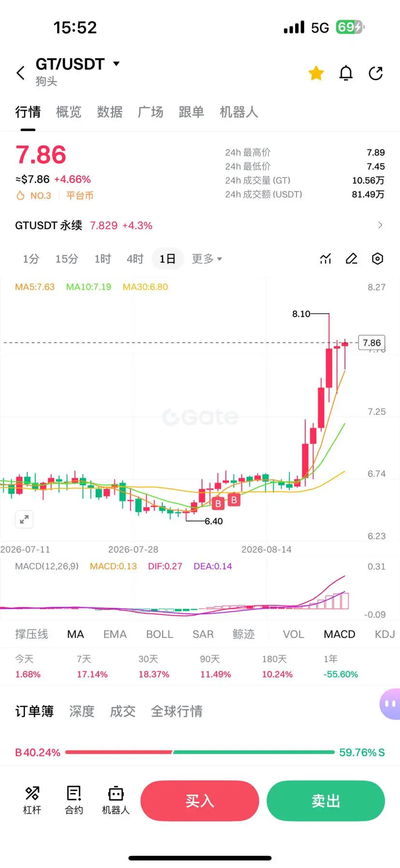Tap 今天 1.68% performance
Screen dimensions: 400x868
click(28, 666)
